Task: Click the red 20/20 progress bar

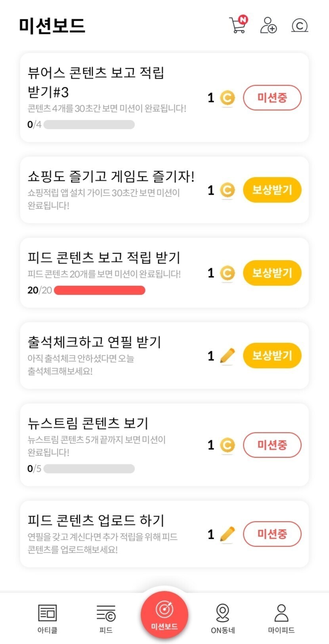Action: point(99,291)
